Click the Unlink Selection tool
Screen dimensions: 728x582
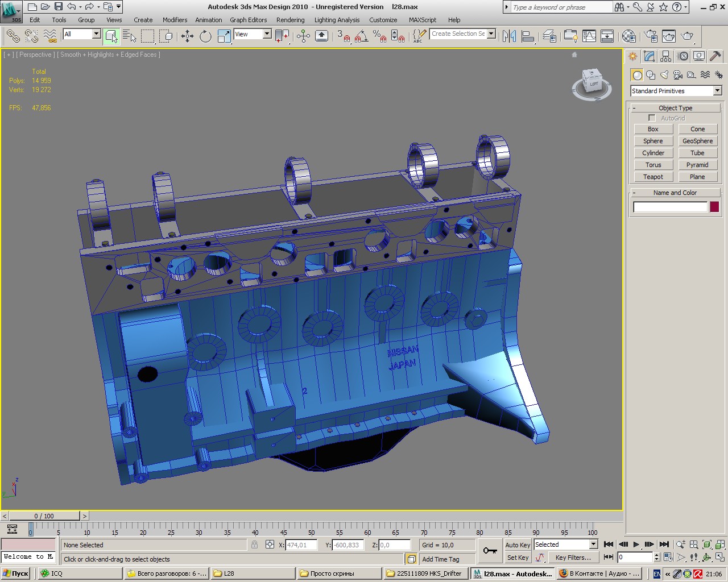point(32,36)
